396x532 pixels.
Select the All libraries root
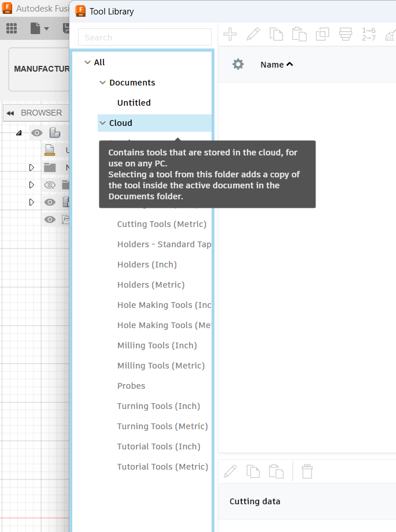[x=99, y=62]
